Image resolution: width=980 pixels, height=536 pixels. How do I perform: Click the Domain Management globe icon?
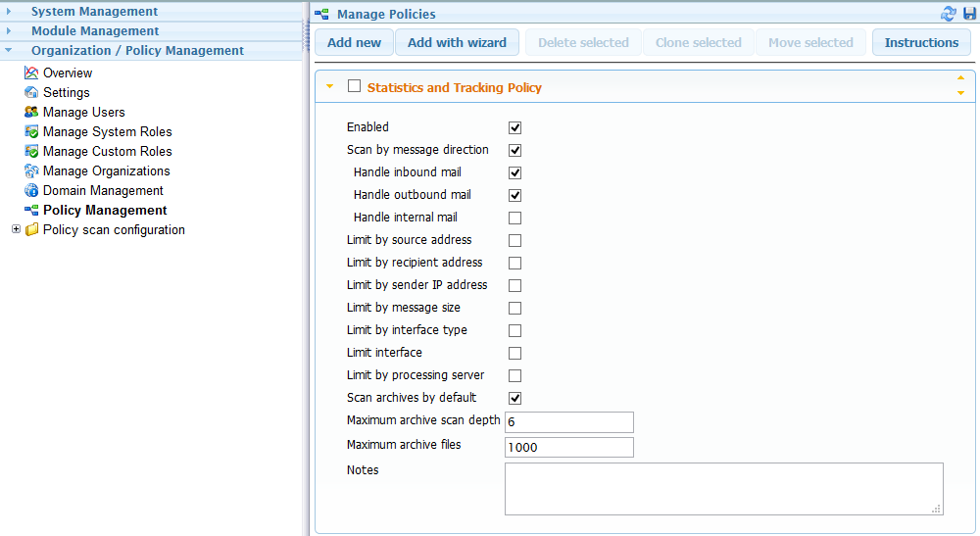(31, 190)
